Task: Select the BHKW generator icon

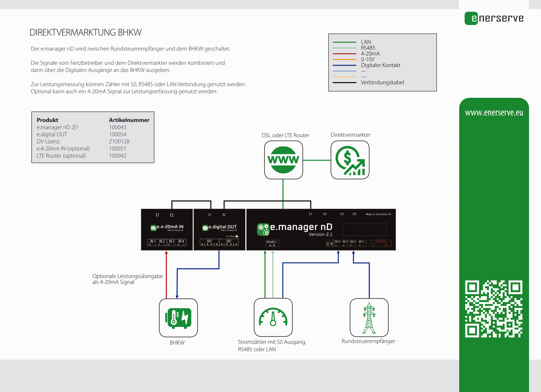Action: click(x=178, y=318)
